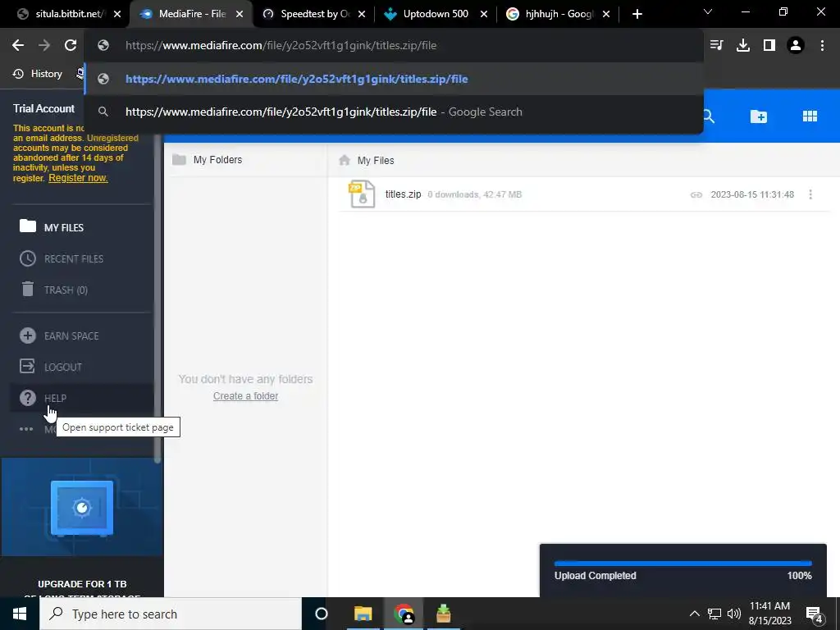The height and width of the screenshot is (630, 840).
Task: Close the MediaFire tab
Action: click(x=240, y=15)
